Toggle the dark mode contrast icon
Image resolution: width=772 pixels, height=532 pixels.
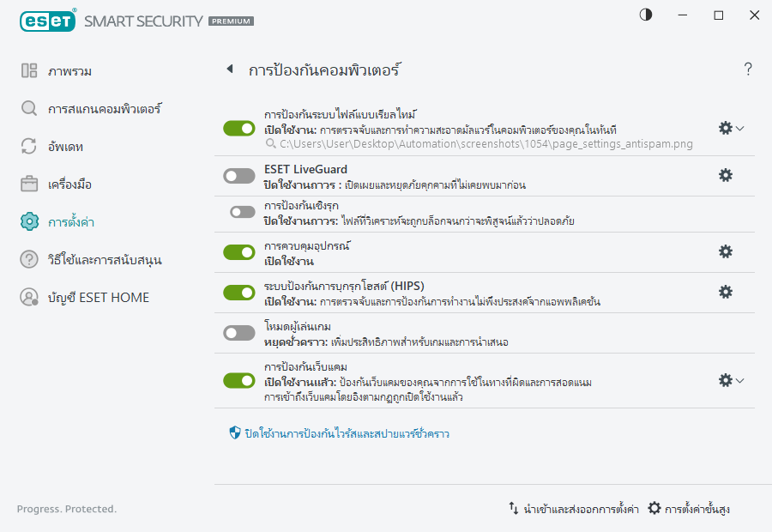coord(644,15)
